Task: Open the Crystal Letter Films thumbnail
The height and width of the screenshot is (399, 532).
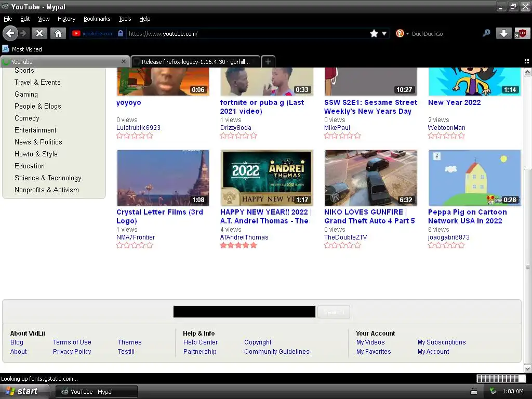Action: click(x=163, y=178)
